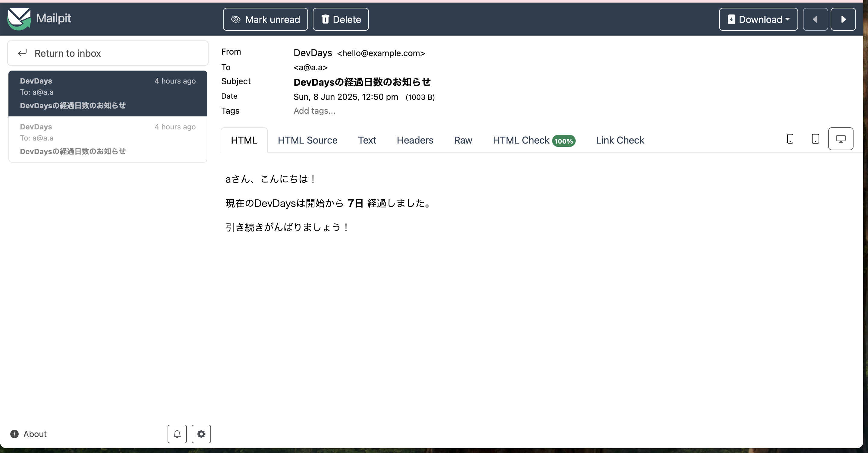Open the Raw email view
This screenshot has height=453, width=868.
click(x=463, y=140)
